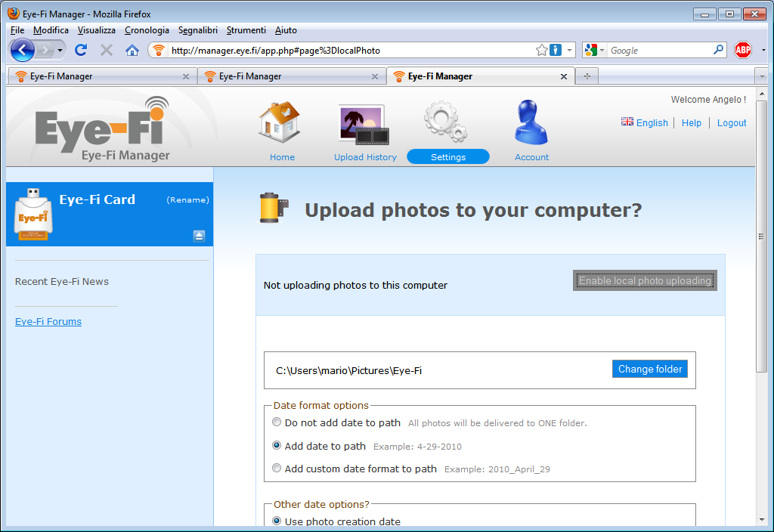774x532 pixels.
Task: Click the browser Forward arrow button
Action: (45, 50)
